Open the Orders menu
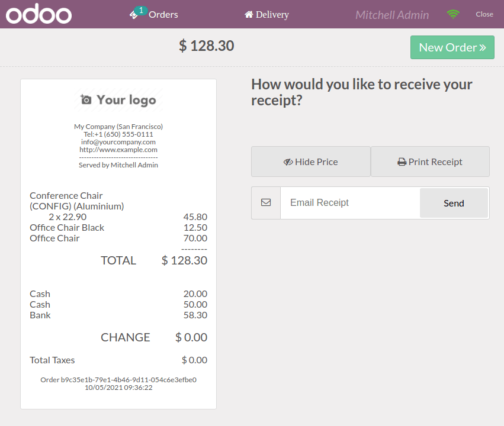 pos(153,14)
